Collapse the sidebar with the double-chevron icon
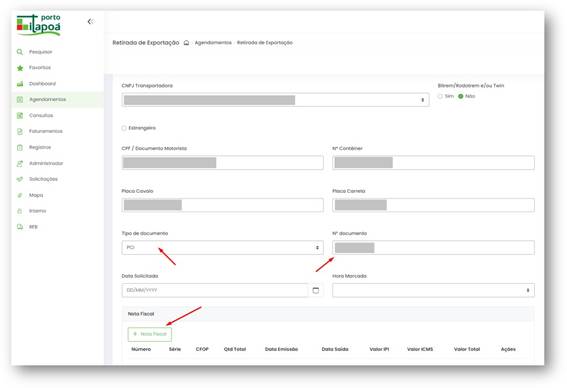This screenshot has width=567, height=388. click(x=90, y=22)
